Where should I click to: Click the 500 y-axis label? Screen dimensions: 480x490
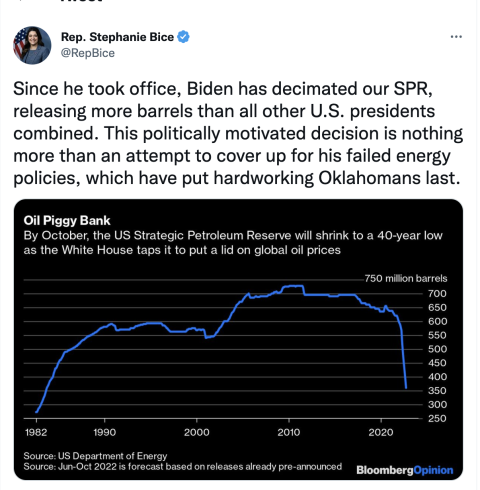coord(437,349)
